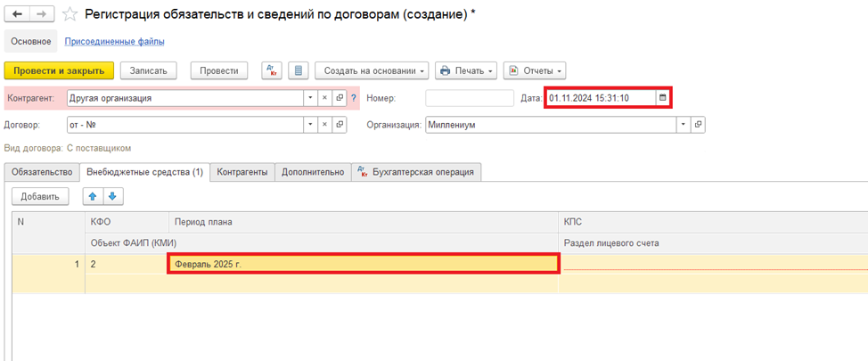Click the N column header

(x=49, y=232)
